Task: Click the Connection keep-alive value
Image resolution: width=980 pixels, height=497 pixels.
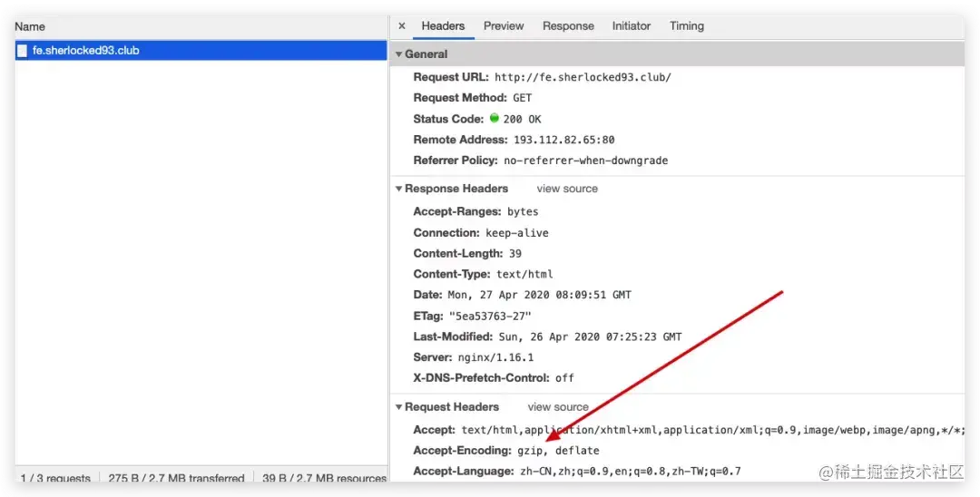Action: 517,233
